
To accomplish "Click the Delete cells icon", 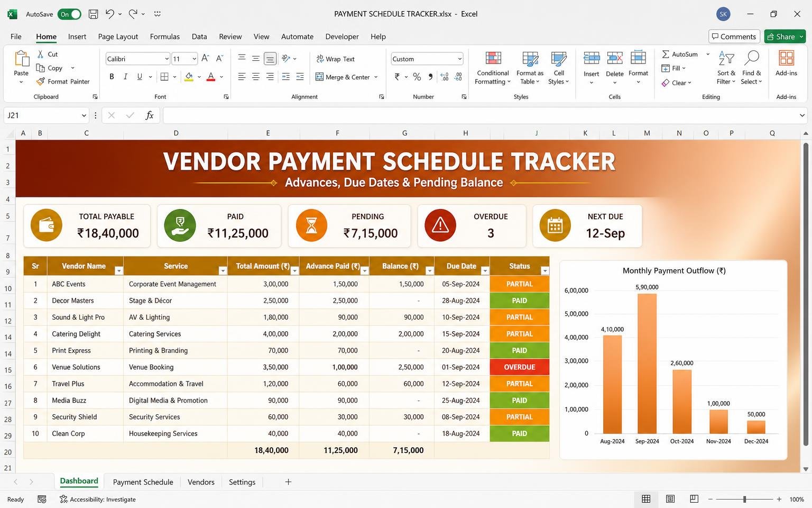I will coord(614,58).
